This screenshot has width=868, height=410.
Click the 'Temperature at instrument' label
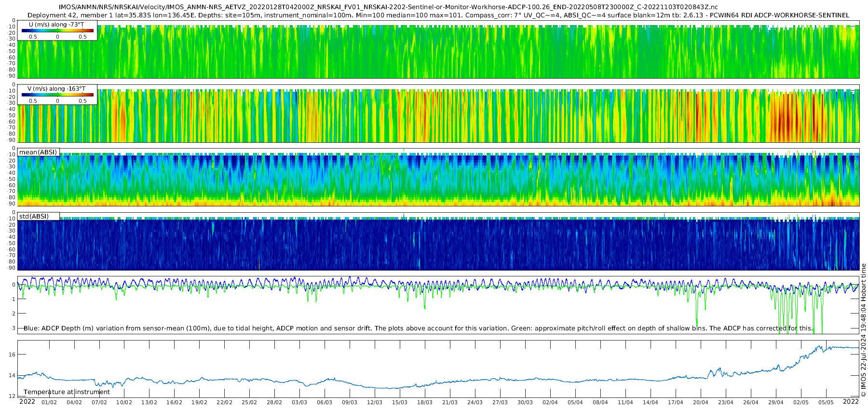pyautogui.click(x=67, y=392)
